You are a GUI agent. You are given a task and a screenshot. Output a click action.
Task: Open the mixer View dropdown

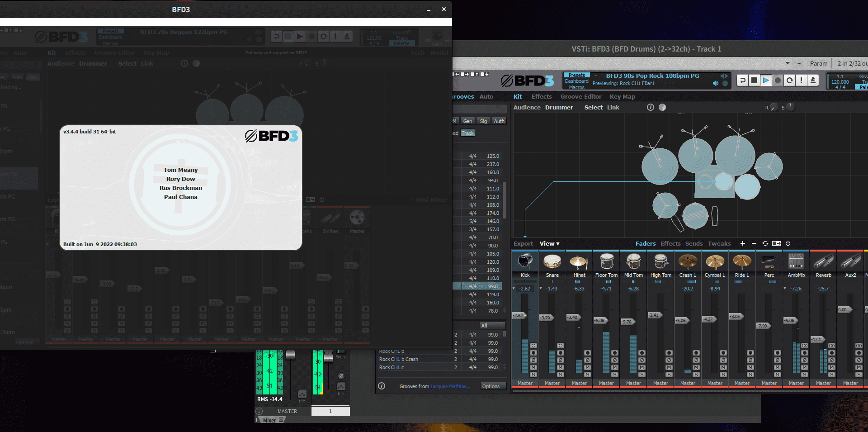(x=549, y=243)
